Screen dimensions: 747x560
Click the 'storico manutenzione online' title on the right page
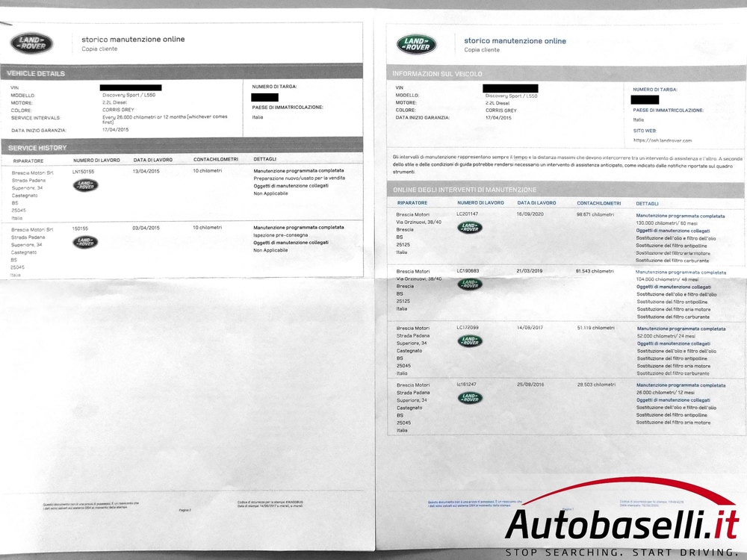515,41
